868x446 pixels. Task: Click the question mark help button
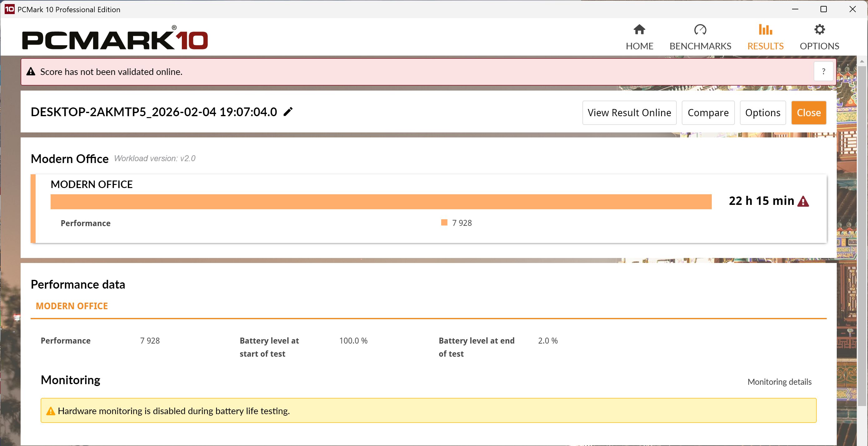(823, 72)
